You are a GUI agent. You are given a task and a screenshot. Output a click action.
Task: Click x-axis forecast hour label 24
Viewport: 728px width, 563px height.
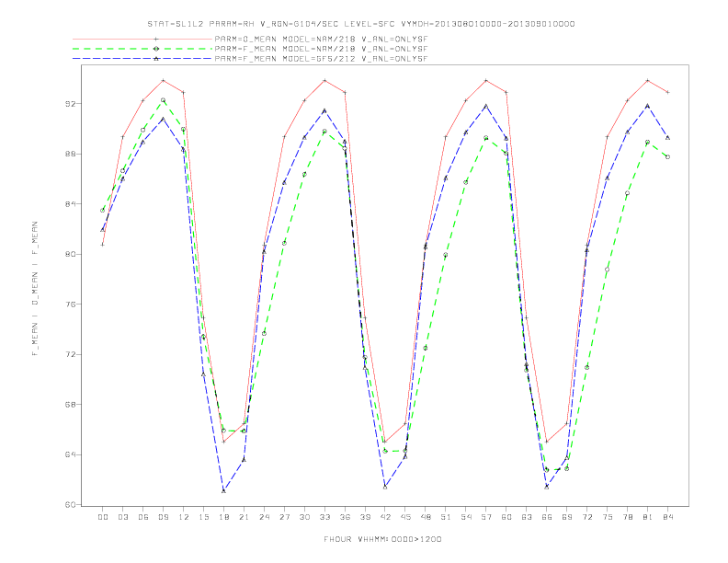(x=264, y=517)
